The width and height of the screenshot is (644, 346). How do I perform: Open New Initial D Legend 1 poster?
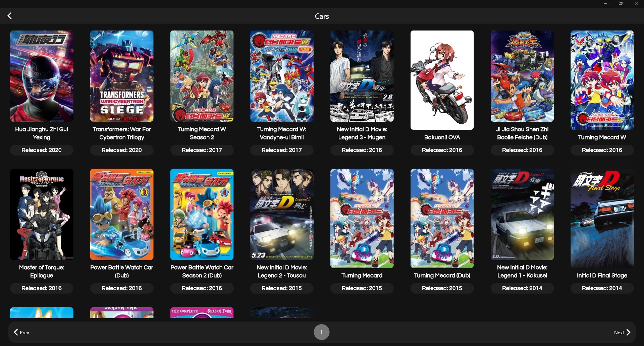coord(522,214)
